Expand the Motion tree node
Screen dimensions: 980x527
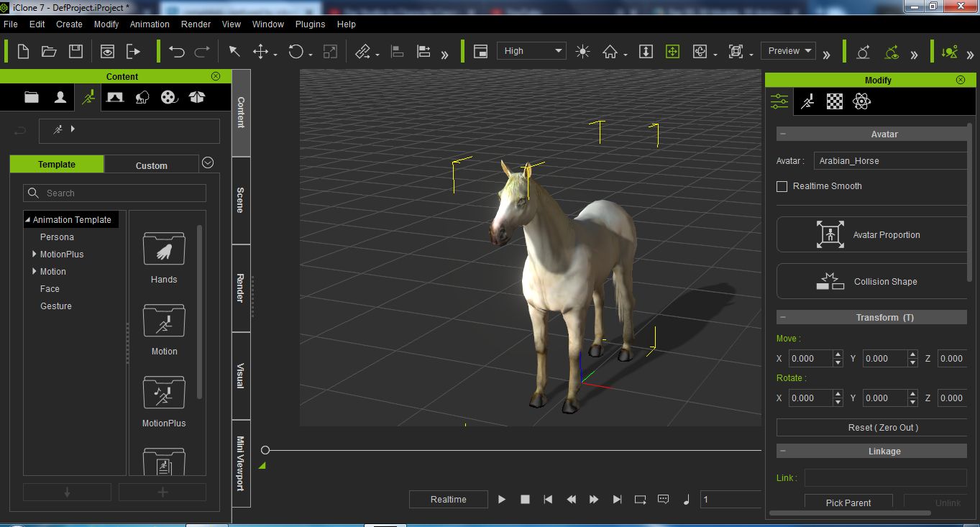point(35,271)
